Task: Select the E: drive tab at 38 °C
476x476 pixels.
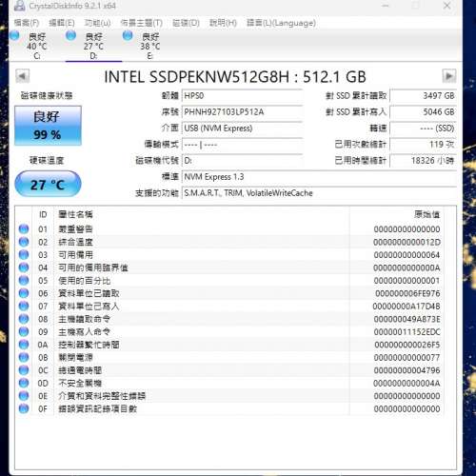Action: tap(150, 46)
